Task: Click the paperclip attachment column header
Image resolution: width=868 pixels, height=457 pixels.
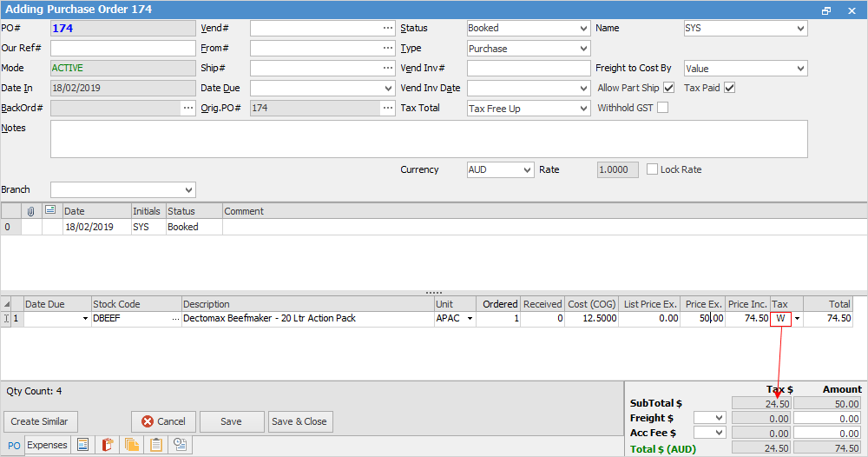Action: [x=31, y=211]
